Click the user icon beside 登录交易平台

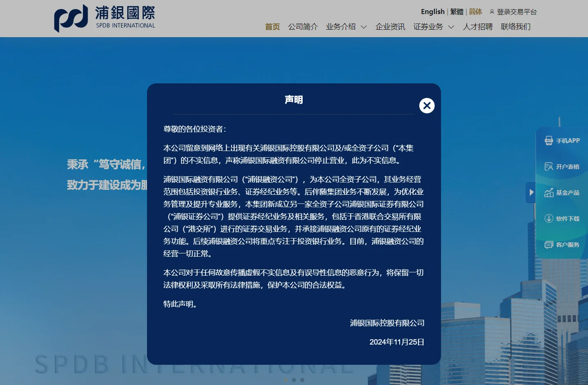492,12
